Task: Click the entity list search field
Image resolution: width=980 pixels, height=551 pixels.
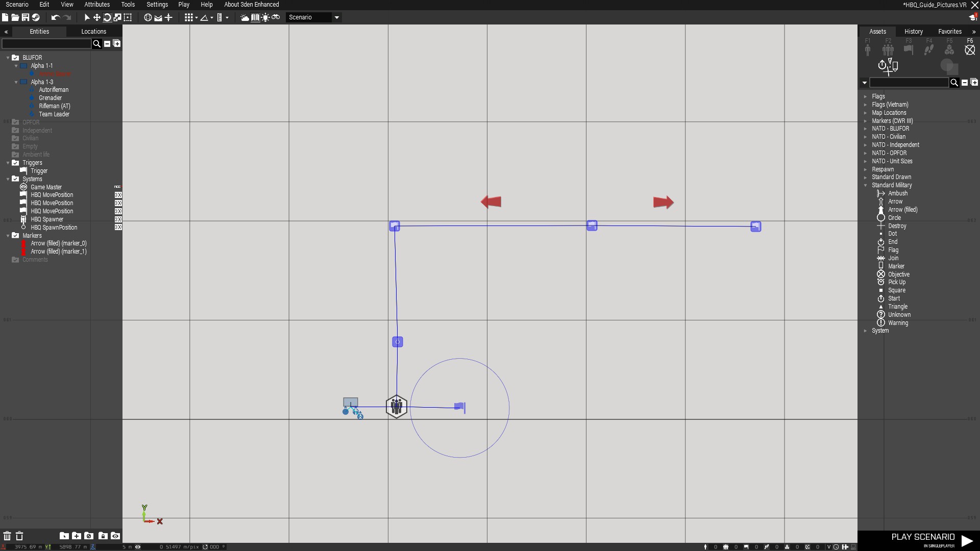Action: [x=46, y=44]
